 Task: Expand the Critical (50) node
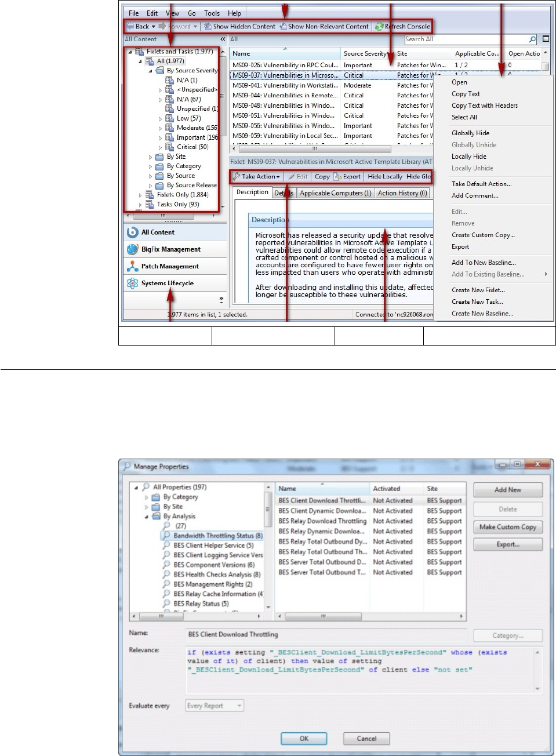pos(160,147)
